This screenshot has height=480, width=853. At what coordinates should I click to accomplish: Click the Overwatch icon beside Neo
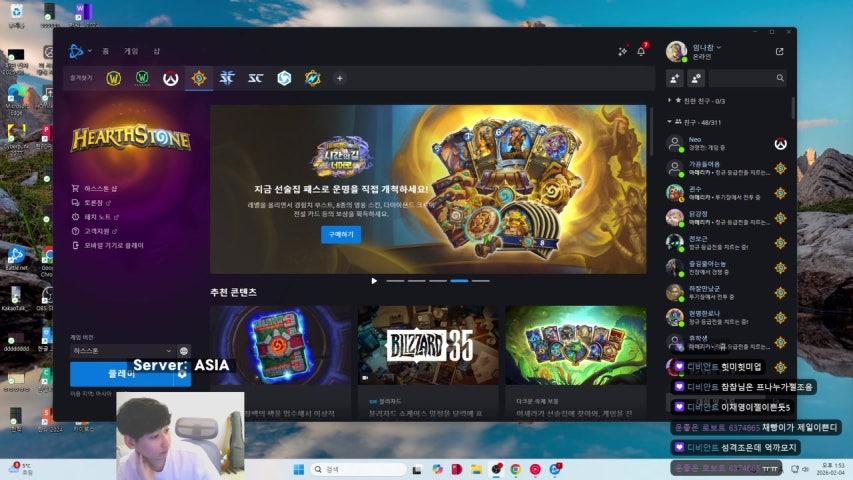tap(781, 144)
